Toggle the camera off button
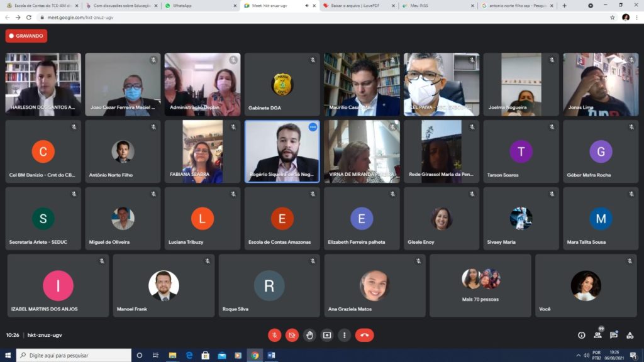Viewport: 644px width, 362px height. click(x=292, y=335)
